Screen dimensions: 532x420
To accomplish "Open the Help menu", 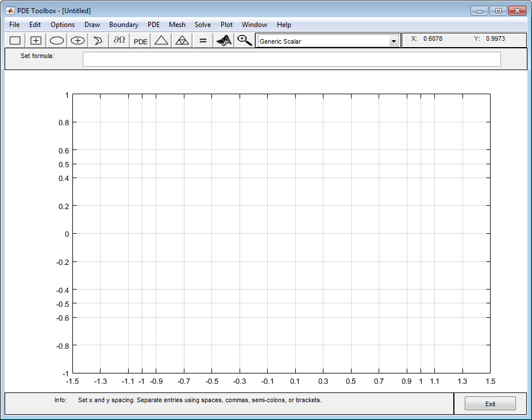I will coord(284,25).
